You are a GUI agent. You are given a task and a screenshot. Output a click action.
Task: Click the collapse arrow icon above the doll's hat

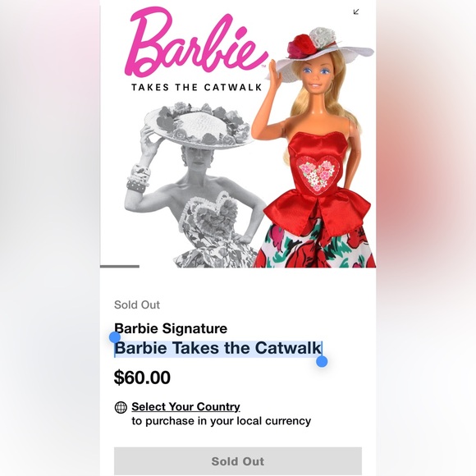[356, 11]
